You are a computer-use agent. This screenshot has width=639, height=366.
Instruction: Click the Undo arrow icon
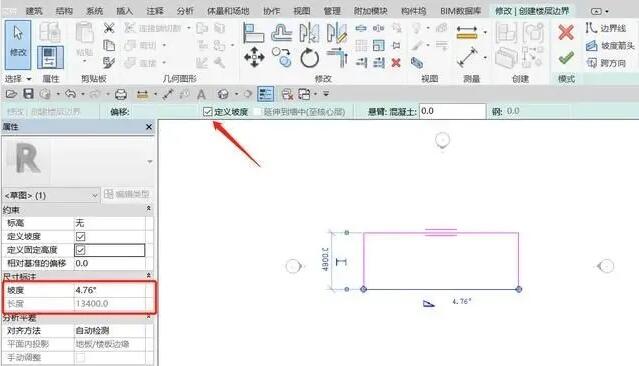coord(71,94)
